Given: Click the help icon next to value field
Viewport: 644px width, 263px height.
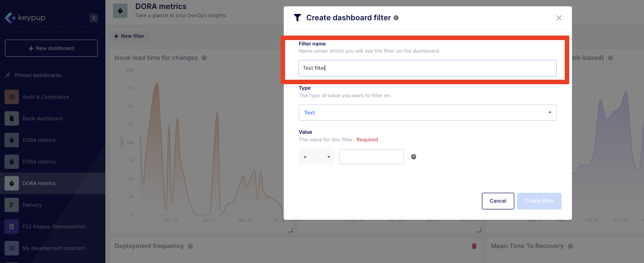Looking at the screenshot, I should [413, 157].
